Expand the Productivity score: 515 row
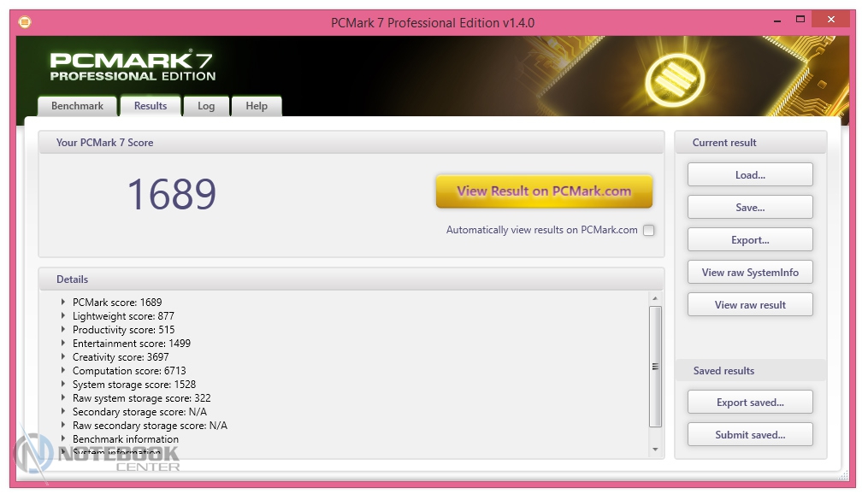This screenshot has height=494, width=868. (63, 329)
